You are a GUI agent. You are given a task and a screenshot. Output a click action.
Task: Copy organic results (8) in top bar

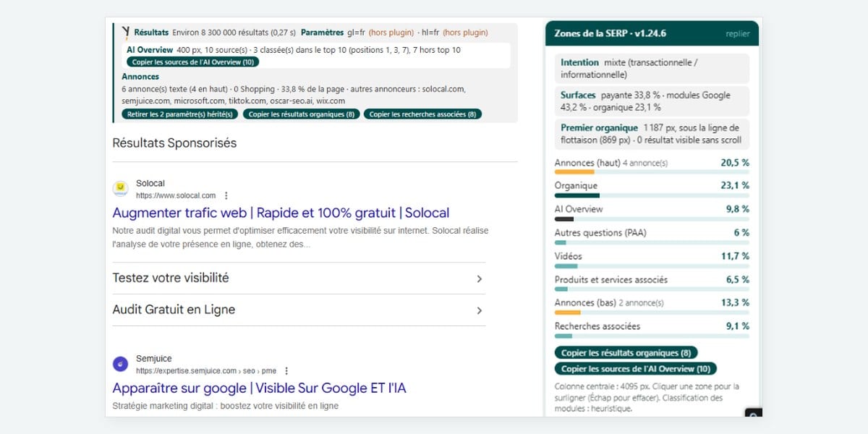tap(301, 114)
